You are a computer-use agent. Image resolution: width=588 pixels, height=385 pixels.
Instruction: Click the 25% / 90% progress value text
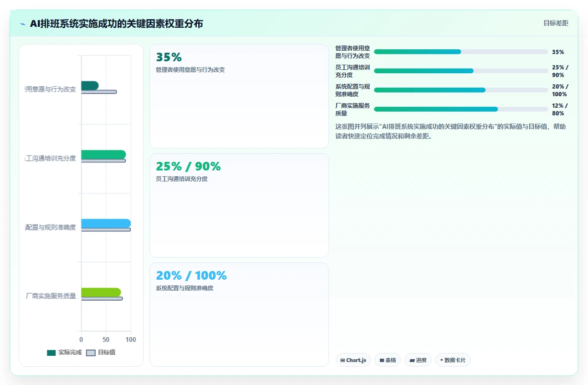560,71
